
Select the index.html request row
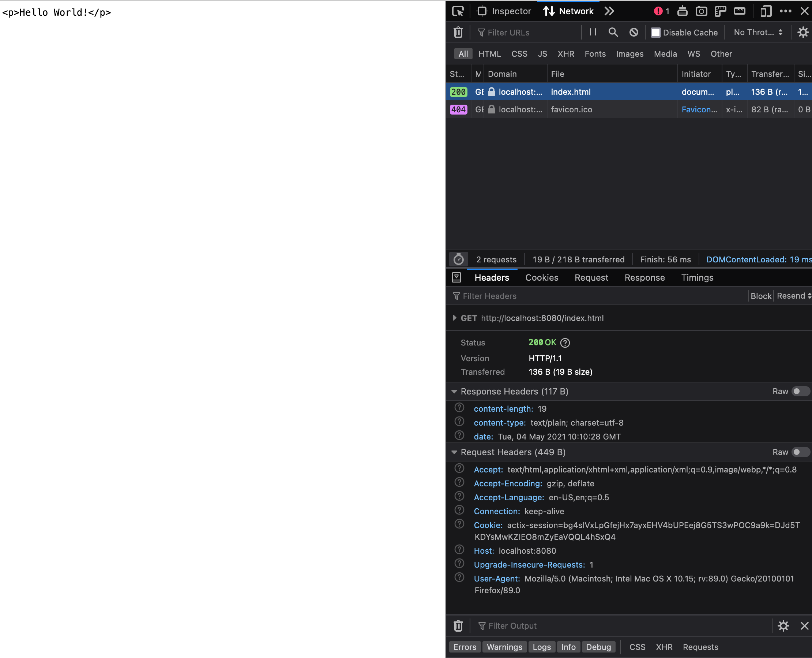coord(629,92)
